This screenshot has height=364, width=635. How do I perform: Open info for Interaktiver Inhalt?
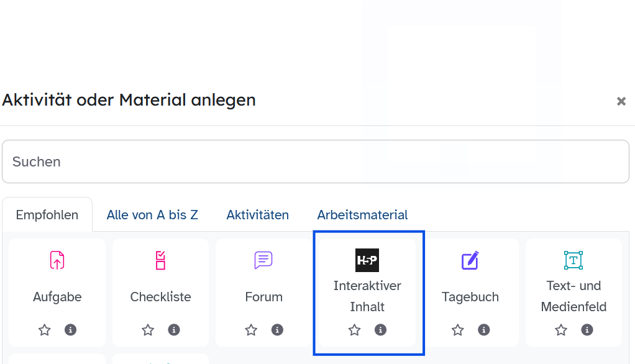click(381, 330)
